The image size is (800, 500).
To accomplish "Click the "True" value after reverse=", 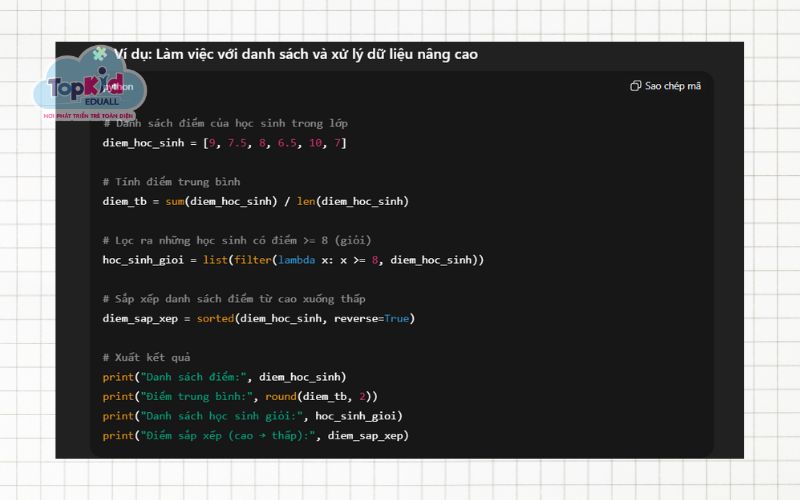I will pyautogui.click(x=396, y=318).
